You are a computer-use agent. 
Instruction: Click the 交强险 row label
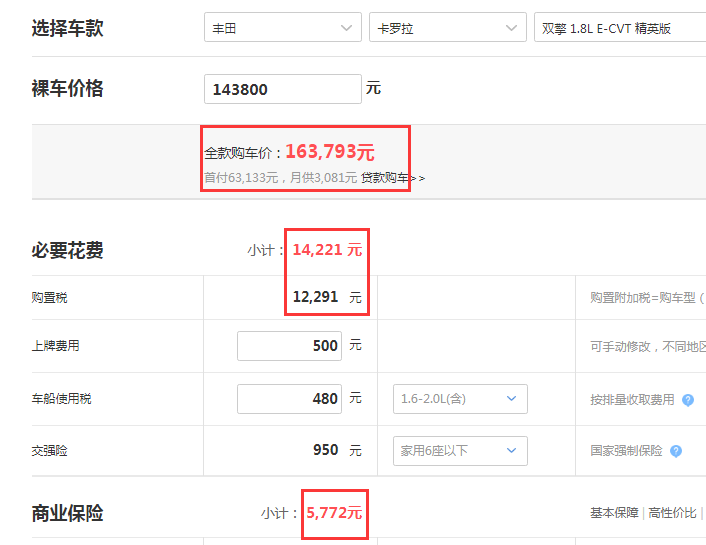[x=50, y=450]
